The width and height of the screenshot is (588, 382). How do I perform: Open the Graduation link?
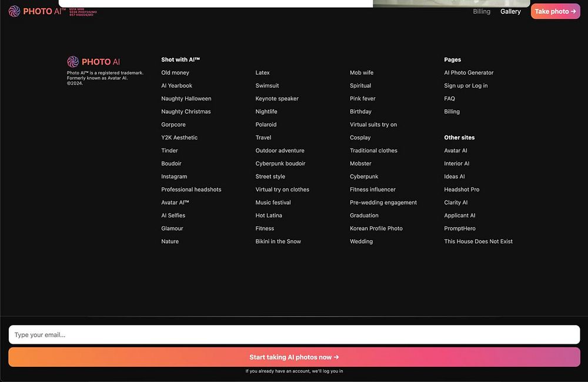(x=364, y=216)
